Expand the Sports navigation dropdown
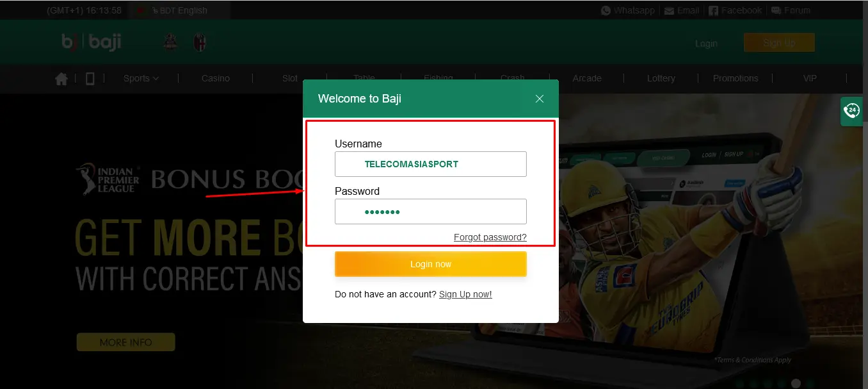The height and width of the screenshot is (389, 868). click(x=140, y=78)
